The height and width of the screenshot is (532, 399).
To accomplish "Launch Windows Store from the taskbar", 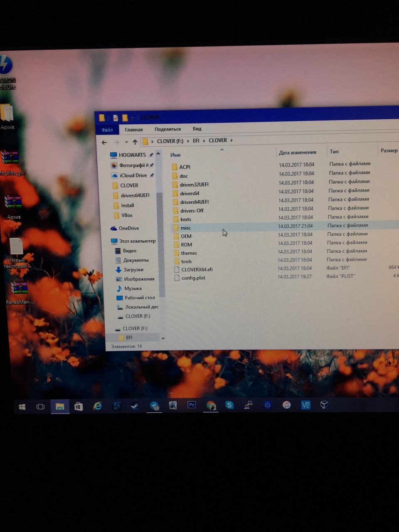I will (79, 406).
